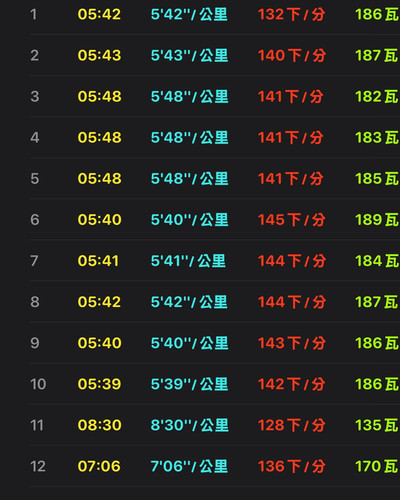Click cadence 145下/分 in split 6
The image size is (400, 500).
[292, 220]
